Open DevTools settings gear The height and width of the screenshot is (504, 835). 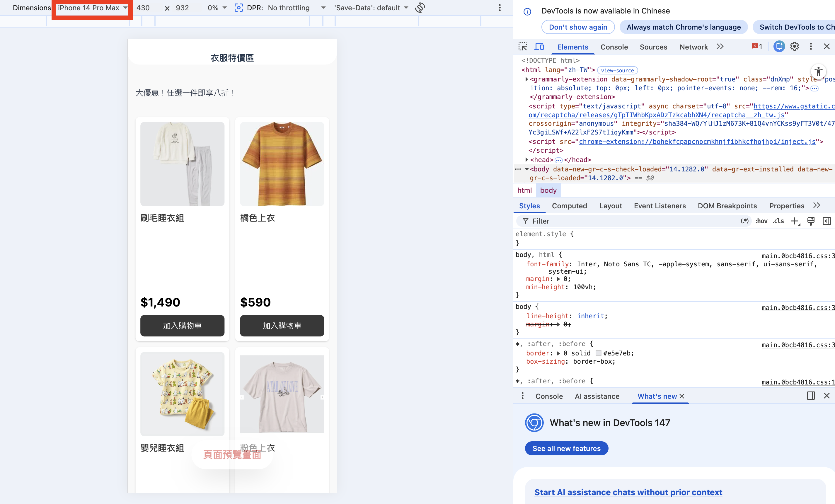794,46
